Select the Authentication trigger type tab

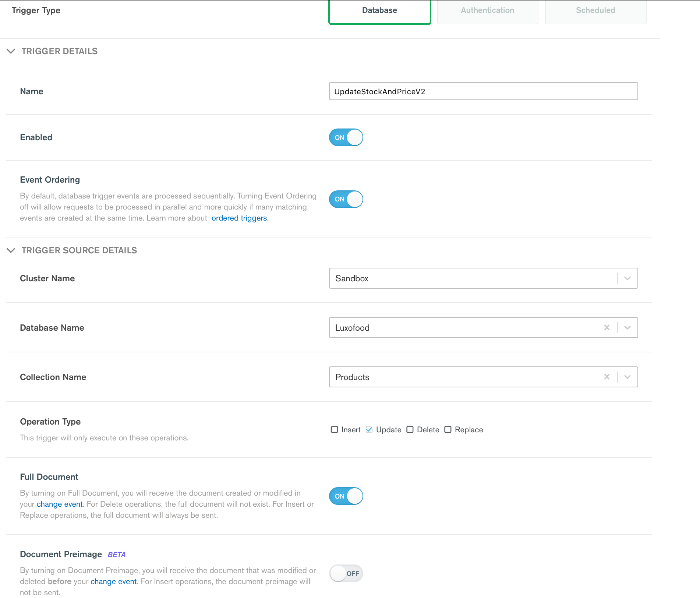(487, 11)
